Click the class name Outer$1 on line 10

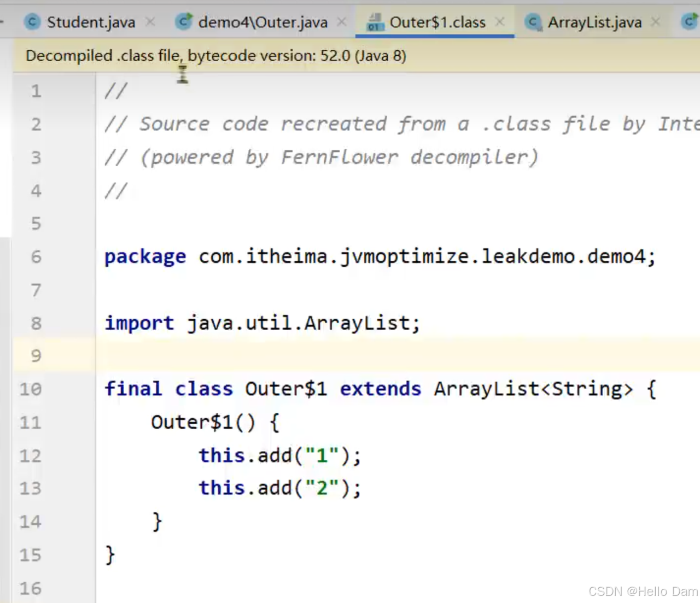click(x=286, y=389)
